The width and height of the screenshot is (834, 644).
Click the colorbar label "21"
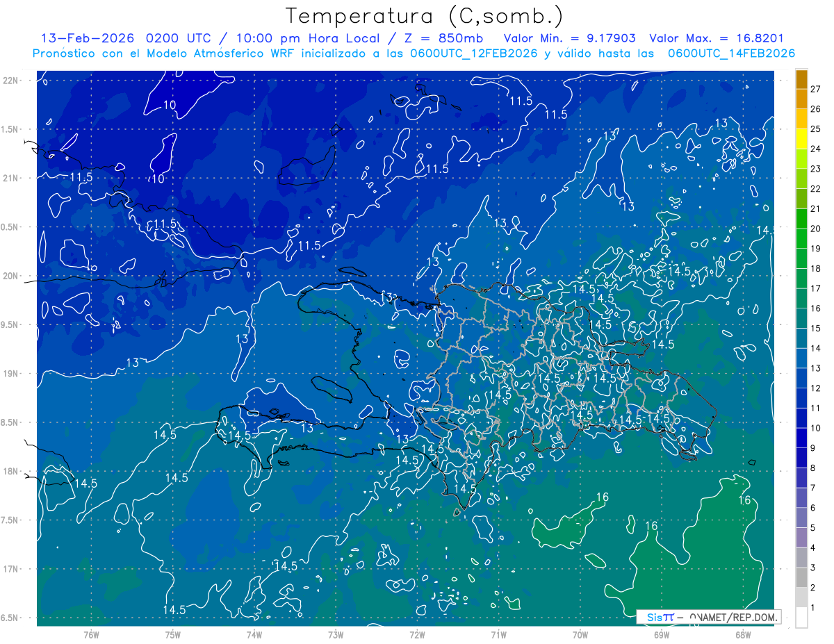[x=815, y=208]
